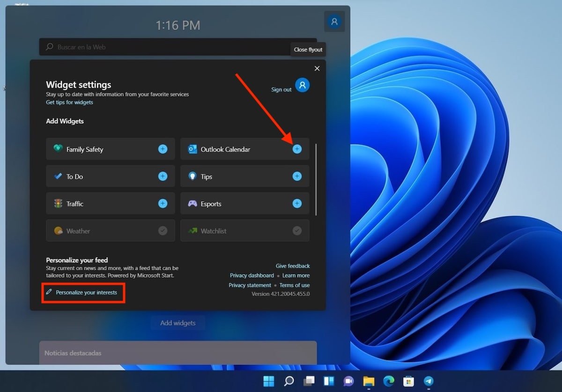Viewport: 562px width, 392px height.
Task: Close the Widget settings flyout
Action: click(317, 68)
